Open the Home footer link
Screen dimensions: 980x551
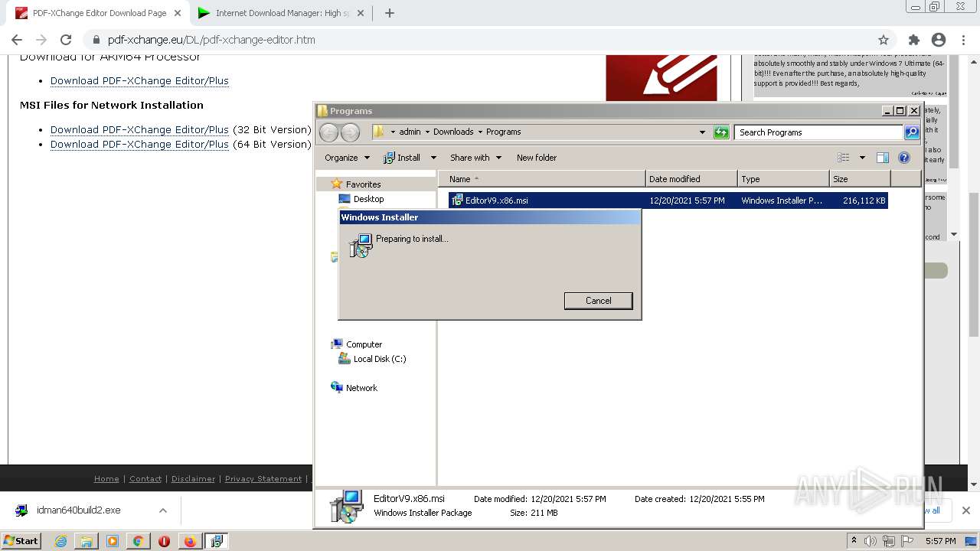[106, 478]
